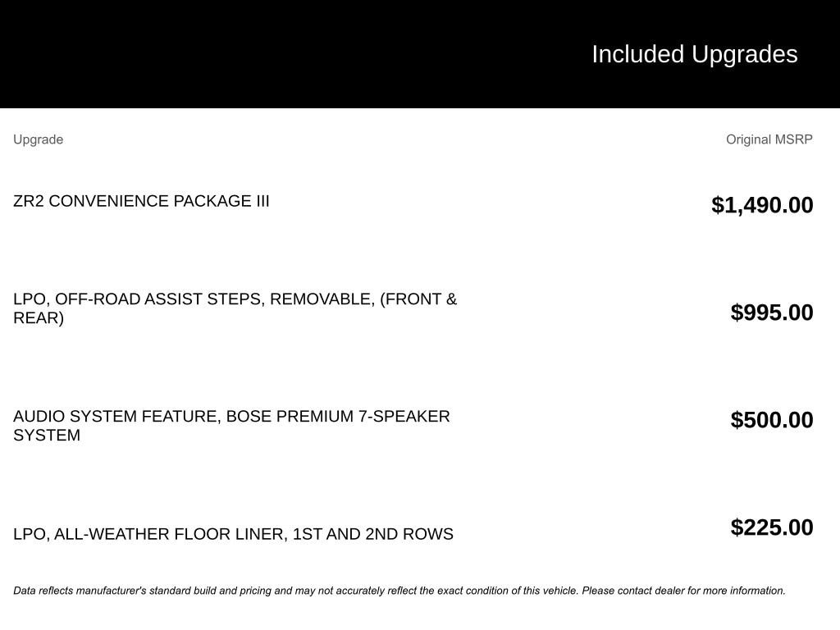Click the $995.00 MSRP value
Image resolution: width=840 pixels, height=630 pixels.
(772, 313)
